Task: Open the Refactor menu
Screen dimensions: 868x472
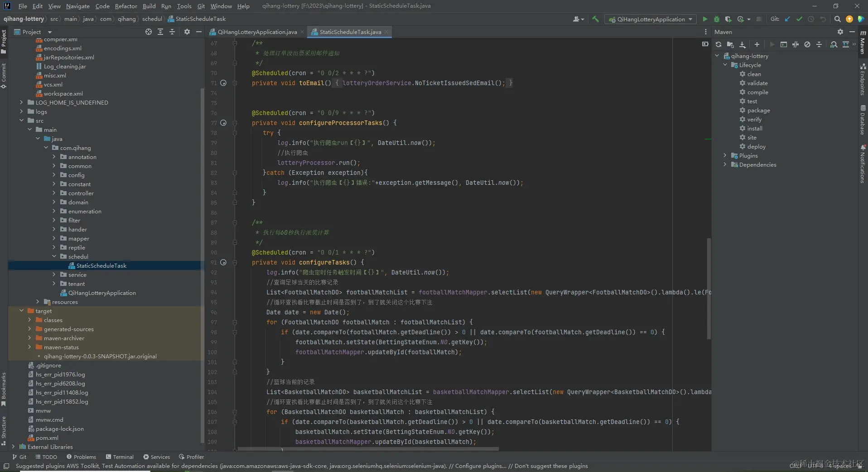Action: click(125, 6)
